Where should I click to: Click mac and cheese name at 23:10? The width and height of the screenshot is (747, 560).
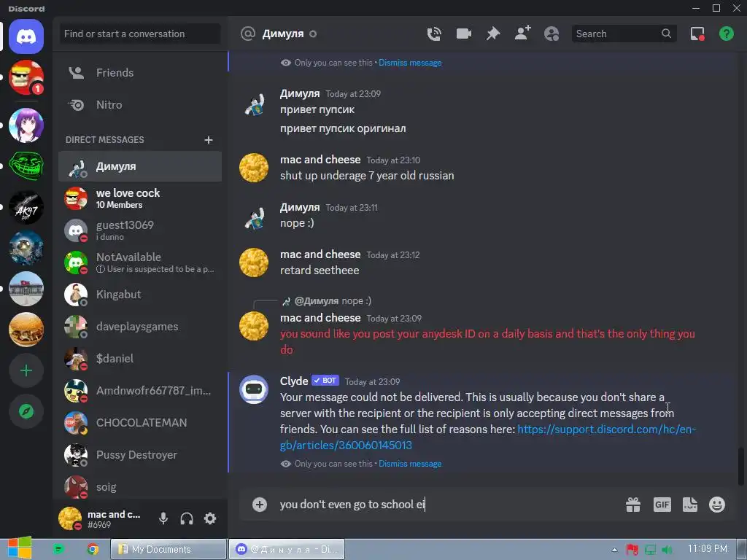tap(320, 160)
